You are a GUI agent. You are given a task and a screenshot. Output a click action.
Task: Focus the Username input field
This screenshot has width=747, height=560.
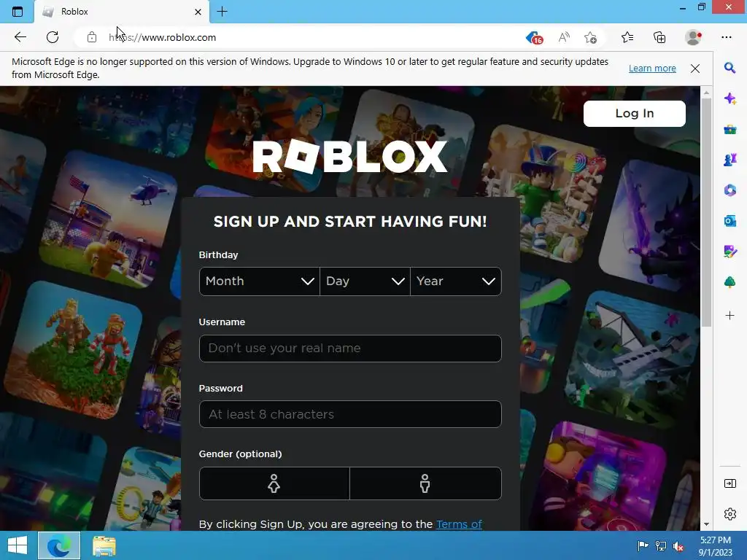[350, 348]
